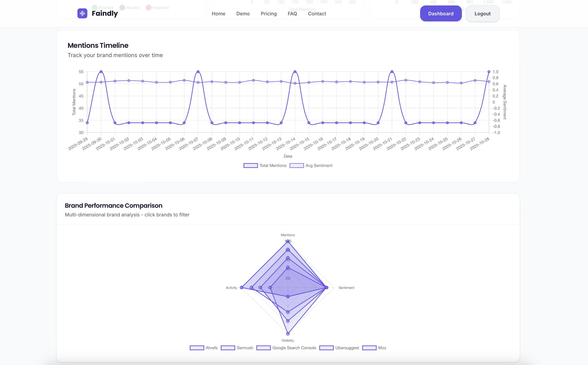
Task: Click the Logout button
Action: 482,14
